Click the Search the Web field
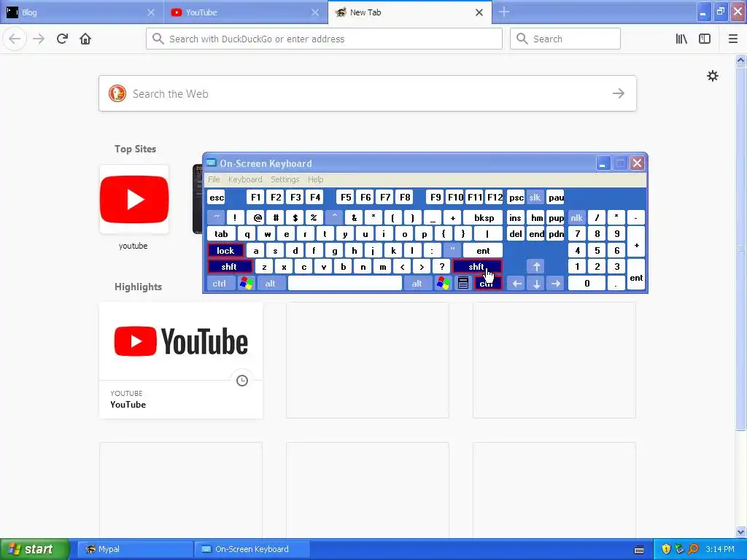Image resolution: width=747 pixels, height=560 pixels. pos(368,93)
